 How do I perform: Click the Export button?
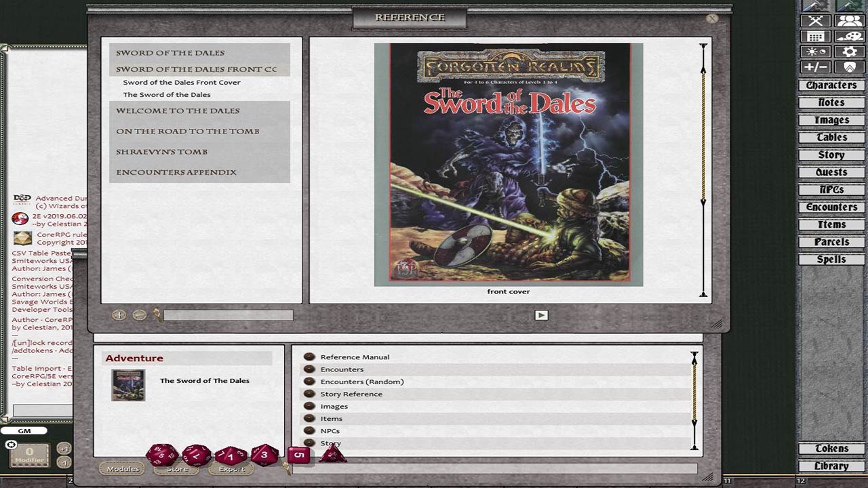[x=231, y=468]
